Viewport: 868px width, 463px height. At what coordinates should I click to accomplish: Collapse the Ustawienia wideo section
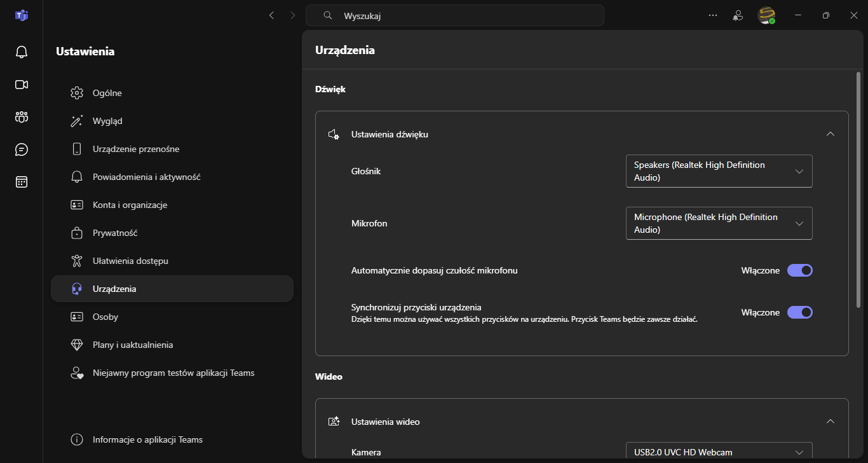[x=830, y=422]
